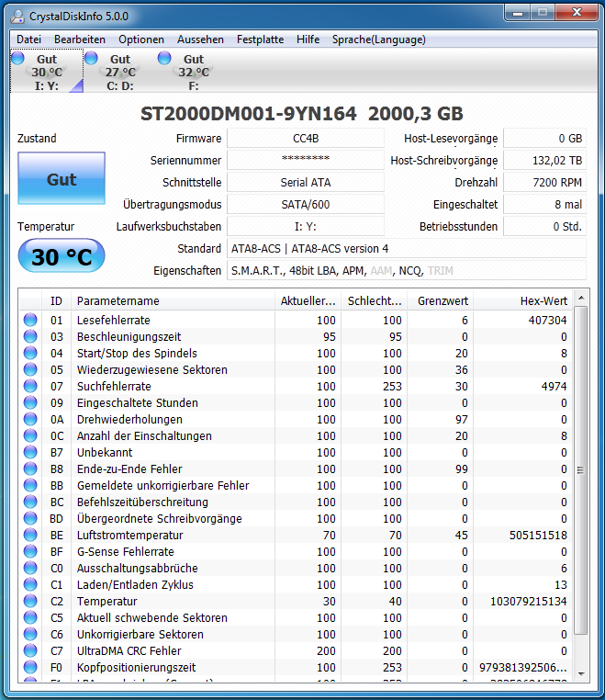605x700 pixels.
Task: Select disk tab I: Y: at 30 °C
Action: pyautogui.click(x=47, y=72)
